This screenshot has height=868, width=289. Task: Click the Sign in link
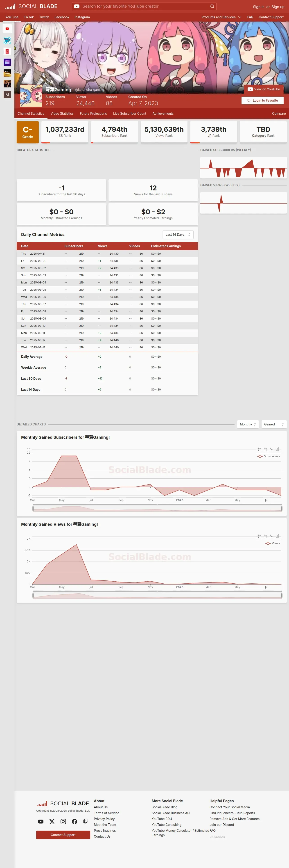pyautogui.click(x=258, y=7)
